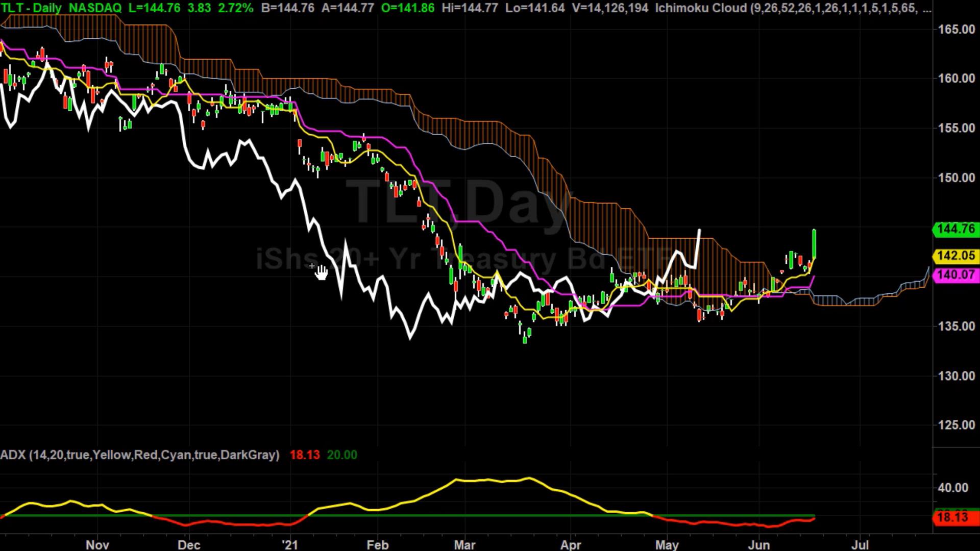Click the Nov date axis label
Image resolution: width=980 pixels, height=551 pixels.
click(97, 544)
